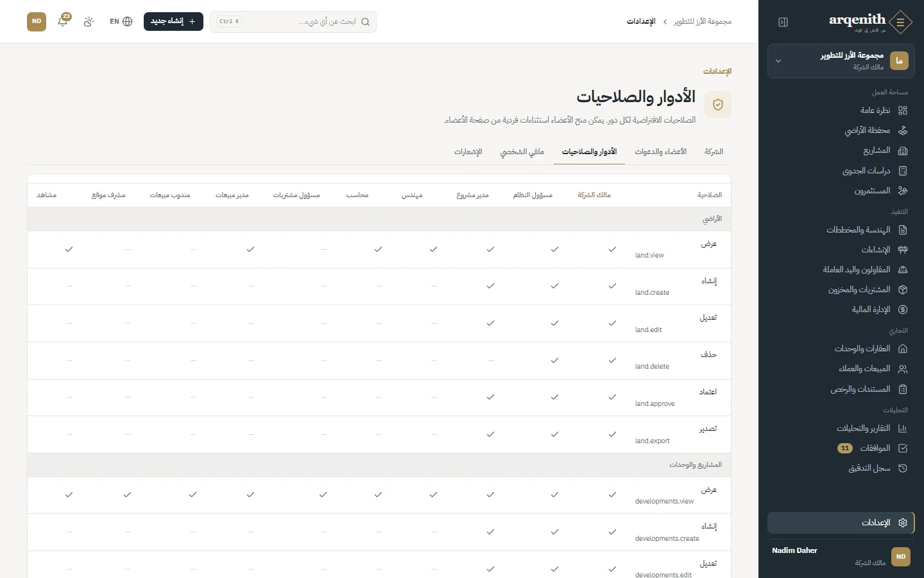Collapse the sidebar using the panel icon
924x578 pixels.
click(x=783, y=22)
